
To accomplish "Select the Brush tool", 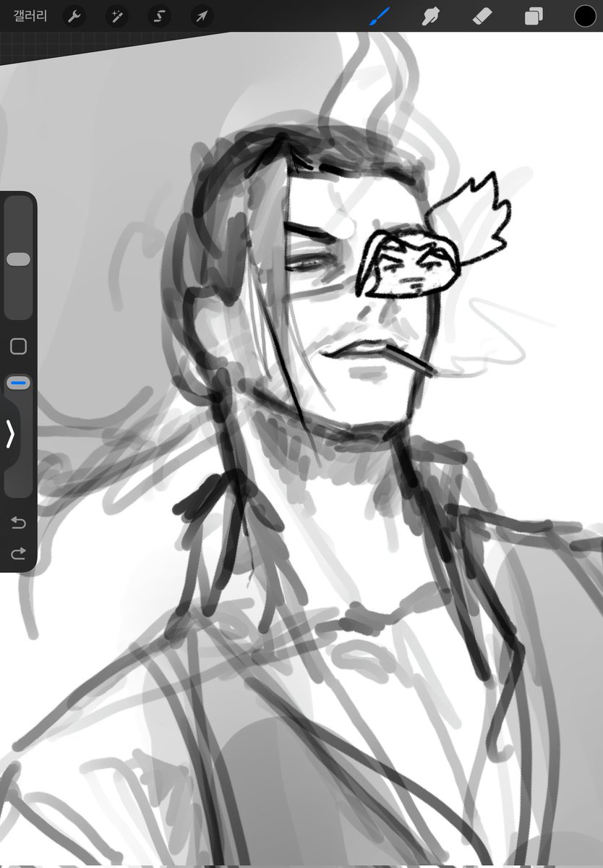I will click(379, 16).
